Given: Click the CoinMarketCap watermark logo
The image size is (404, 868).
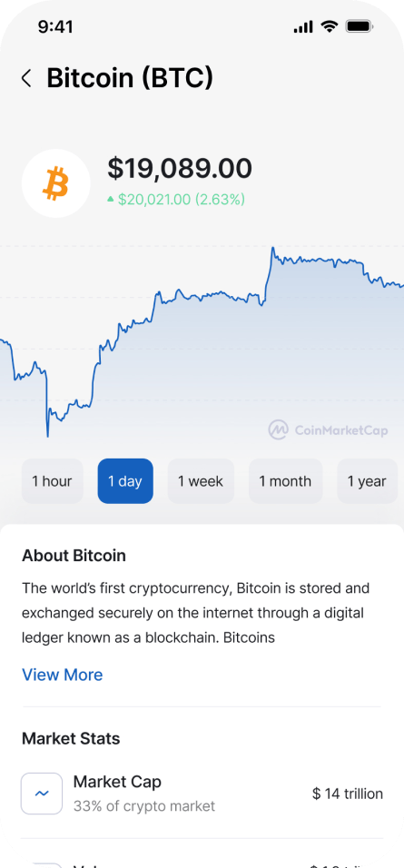Looking at the screenshot, I should coord(328,429).
